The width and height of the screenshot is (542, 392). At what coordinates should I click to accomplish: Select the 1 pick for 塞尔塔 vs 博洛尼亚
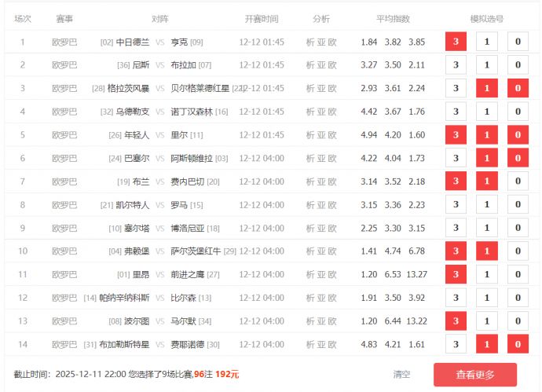pyautogui.click(x=486, y=228)
